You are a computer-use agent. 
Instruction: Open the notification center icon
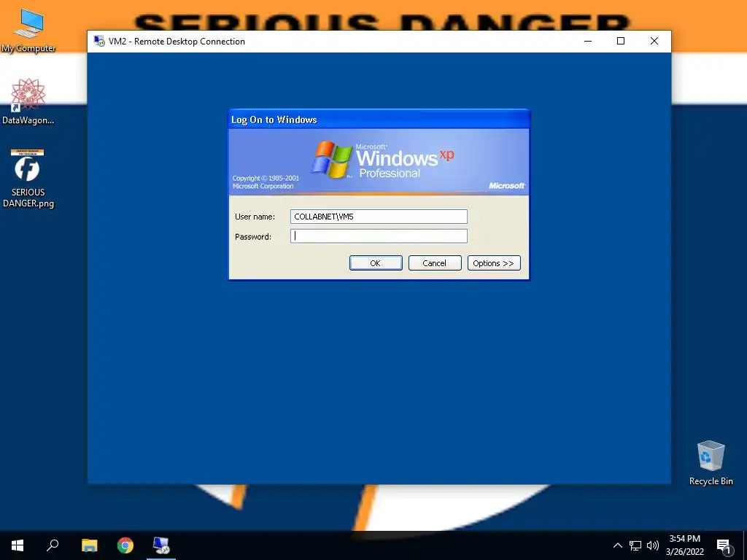(x=724, y=546)
